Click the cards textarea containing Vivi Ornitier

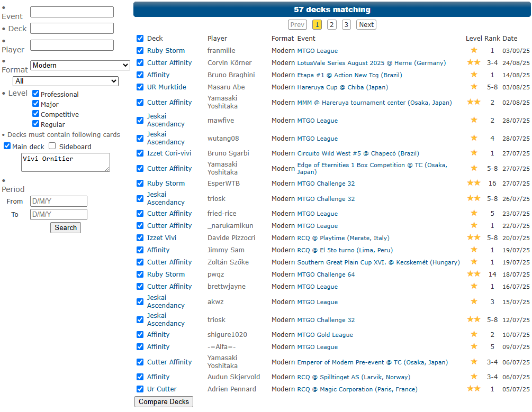pyautogui.click(x=66, y=162)
